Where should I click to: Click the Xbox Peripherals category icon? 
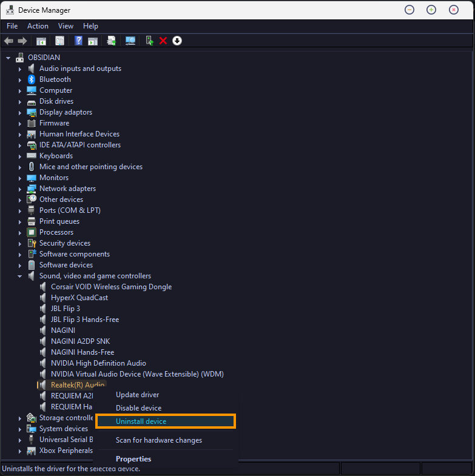click(32, 451)
